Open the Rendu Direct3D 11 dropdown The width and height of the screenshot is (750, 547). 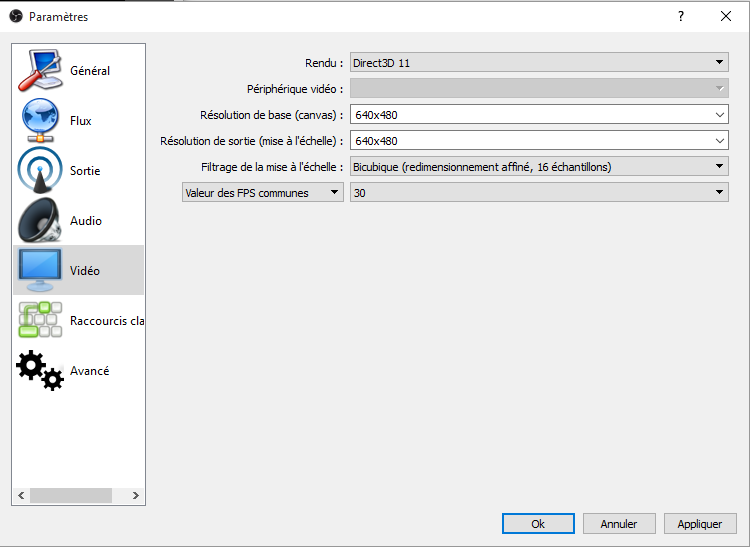[x=538, y=63]
